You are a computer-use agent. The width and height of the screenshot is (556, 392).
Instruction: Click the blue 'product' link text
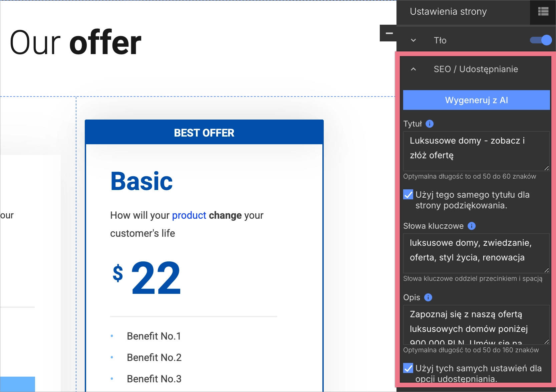(x=189, y=215)
